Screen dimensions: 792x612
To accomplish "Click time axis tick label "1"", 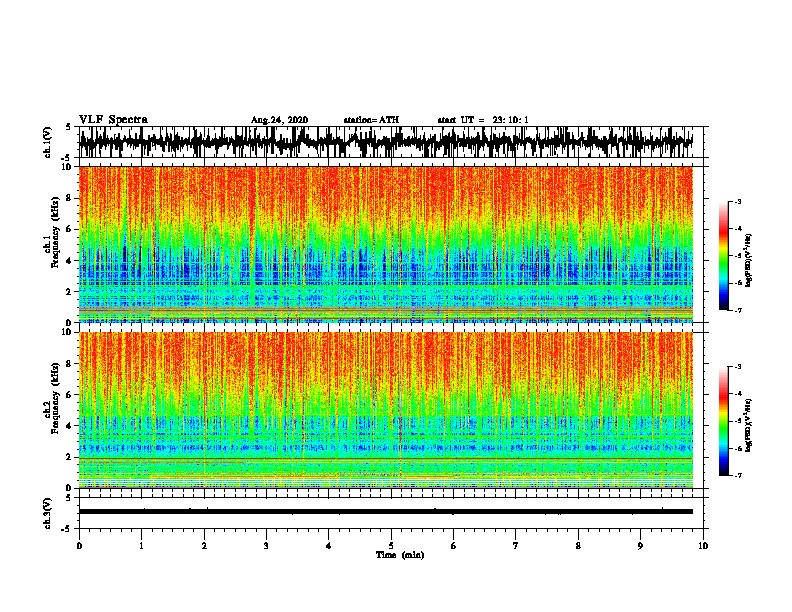I will (x=141, y=546).
